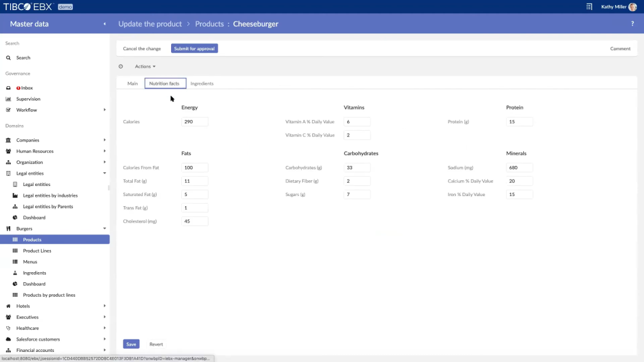Expand the Hotels domain
Viewport: 644px width, 362px height.
coord(104,306)
